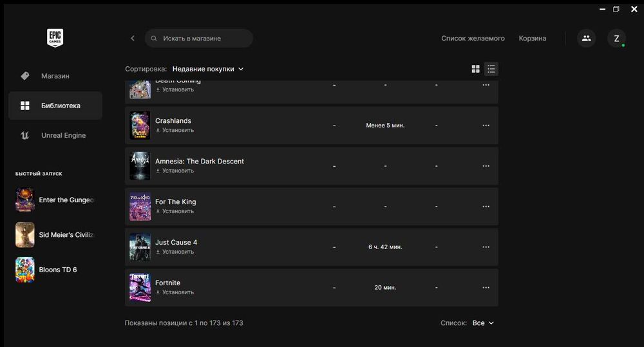The width and height of the screenshot is (644, 347).
Task: Open the Список: Все filter dropdown
Action: [483, 323]
